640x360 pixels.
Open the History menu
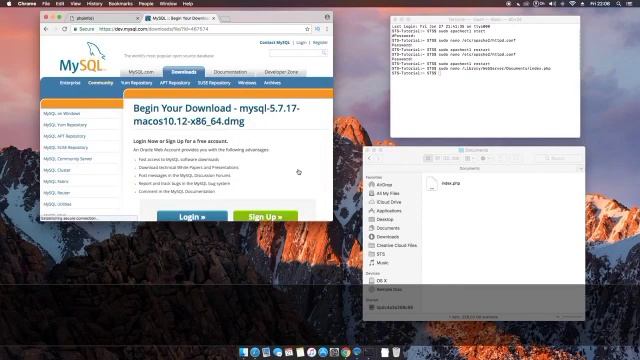[94, 4]
